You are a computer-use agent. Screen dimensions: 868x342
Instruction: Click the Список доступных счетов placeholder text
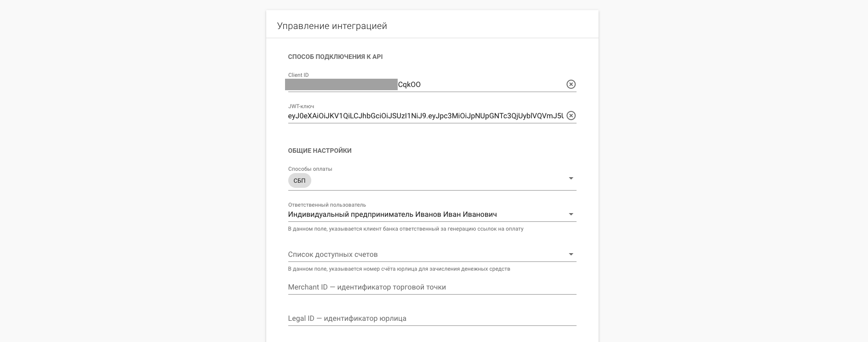point(333,255)
